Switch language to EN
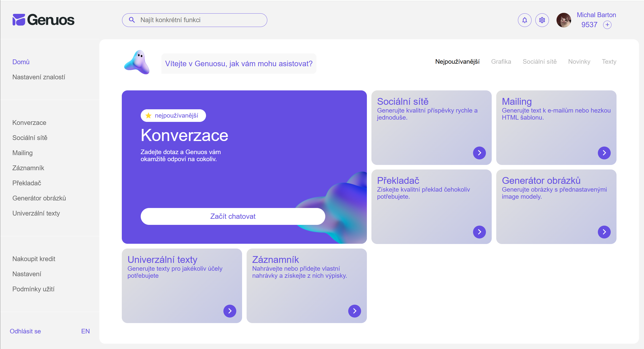 [85, 331]
